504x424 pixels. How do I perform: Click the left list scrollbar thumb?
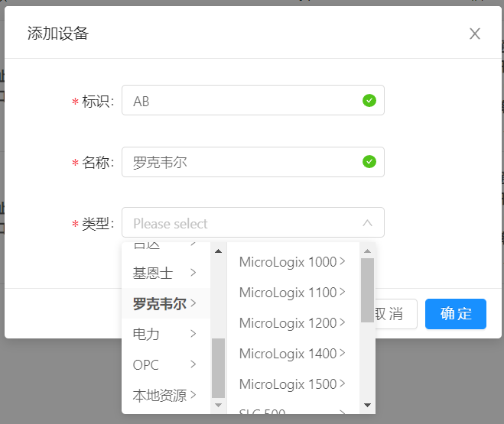(218, 368)
